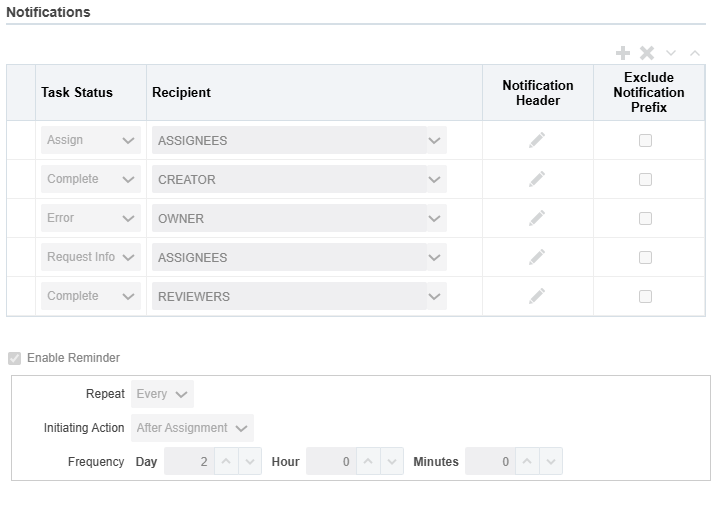Expand recipient dropdown arrow for ASSIGNEES in Request Info row

pyautogui.click(x=435, y=257)
